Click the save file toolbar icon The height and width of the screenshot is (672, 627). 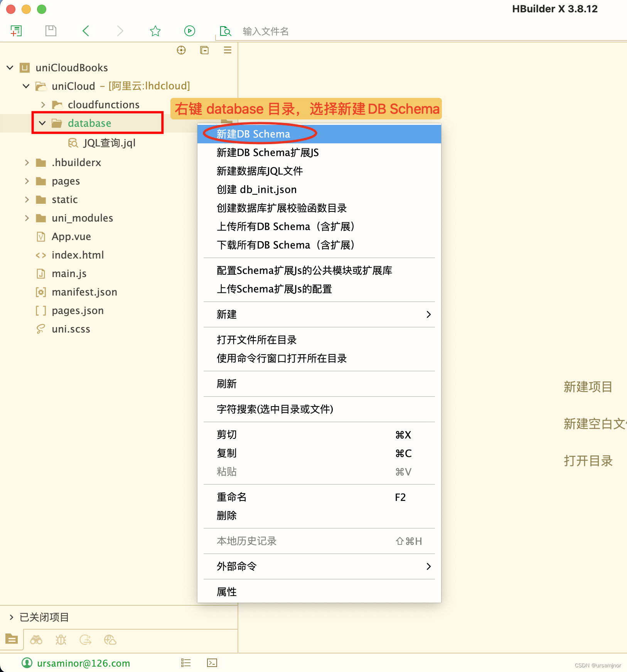pos(51,31)
